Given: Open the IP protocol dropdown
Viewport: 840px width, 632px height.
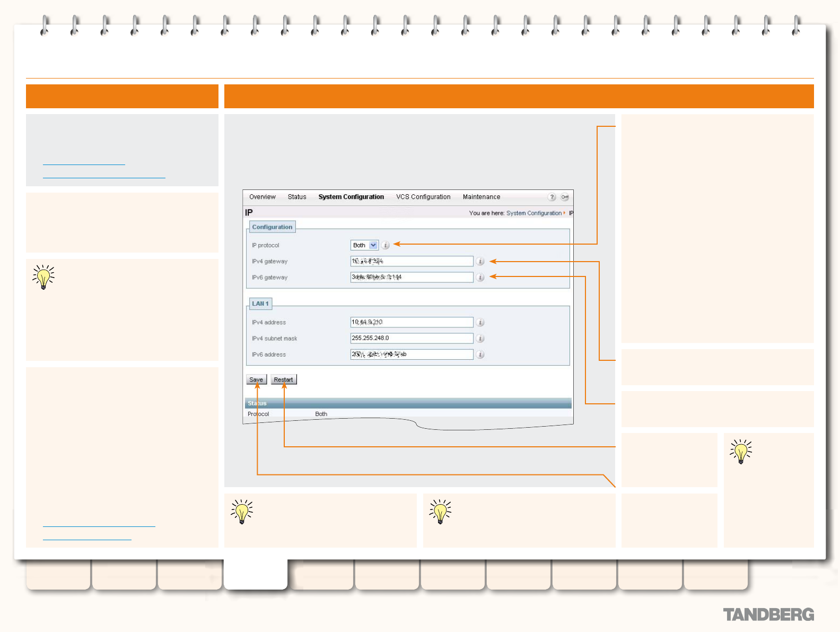Looking at the screenshot, I should pyautogui.click(x=365, y=245).
